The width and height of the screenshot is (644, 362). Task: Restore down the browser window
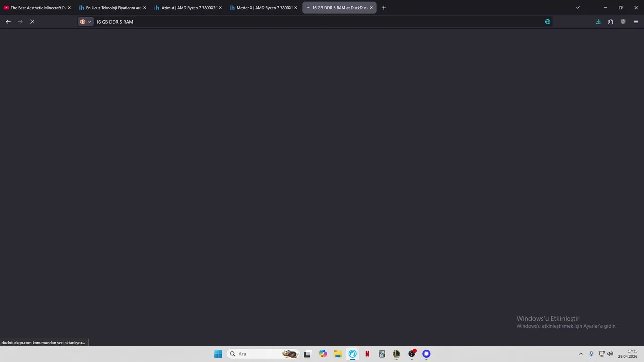(x=620, y=8)
